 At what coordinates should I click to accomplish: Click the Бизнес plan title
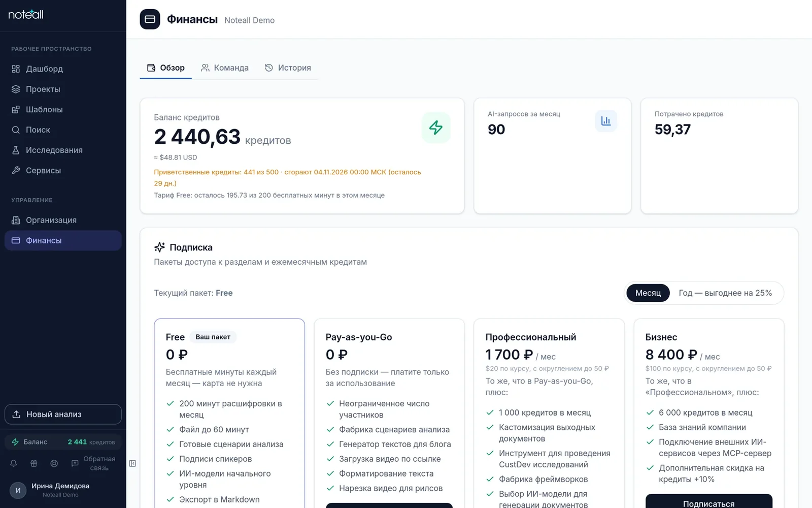tap(661, 337)
